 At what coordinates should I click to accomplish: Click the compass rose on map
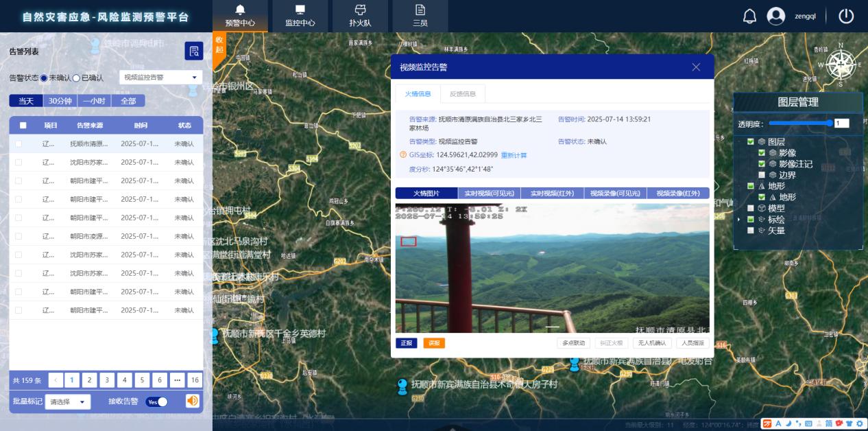[841, 66]
